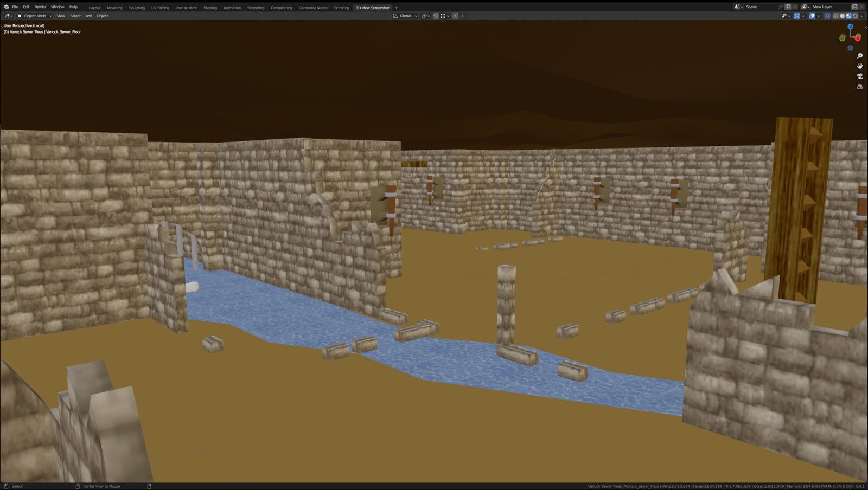Screen dimensions: 868x490
Task: Delete the scene using the X icon
Action: click(x=795, y=7)
